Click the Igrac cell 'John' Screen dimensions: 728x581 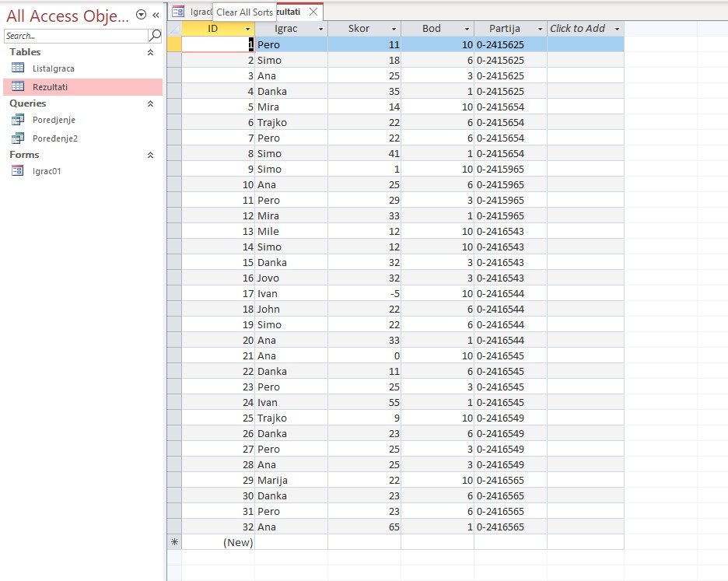[291, 309]
